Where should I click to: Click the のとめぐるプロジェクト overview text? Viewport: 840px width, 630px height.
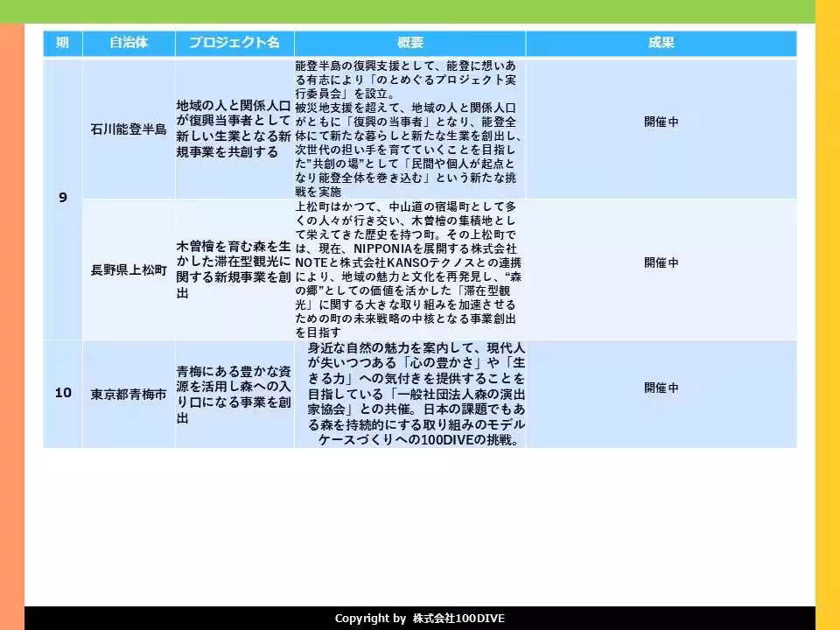tap(408, 125)
